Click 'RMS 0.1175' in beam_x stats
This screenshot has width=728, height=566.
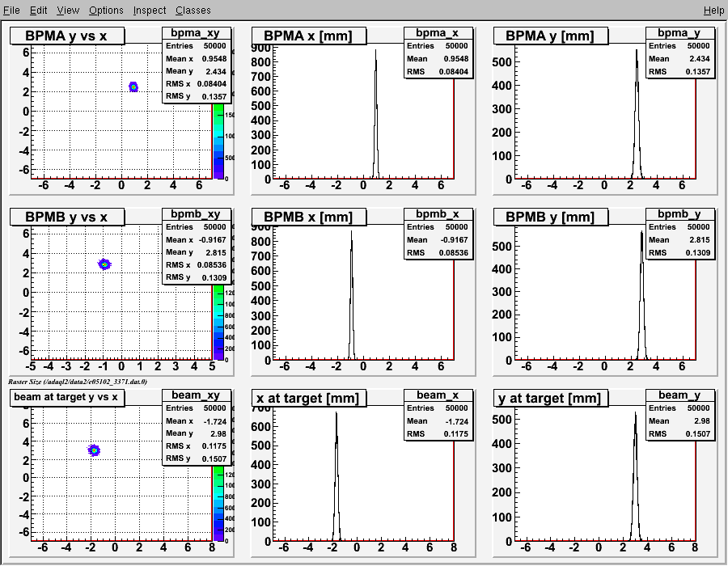(438, 433)
